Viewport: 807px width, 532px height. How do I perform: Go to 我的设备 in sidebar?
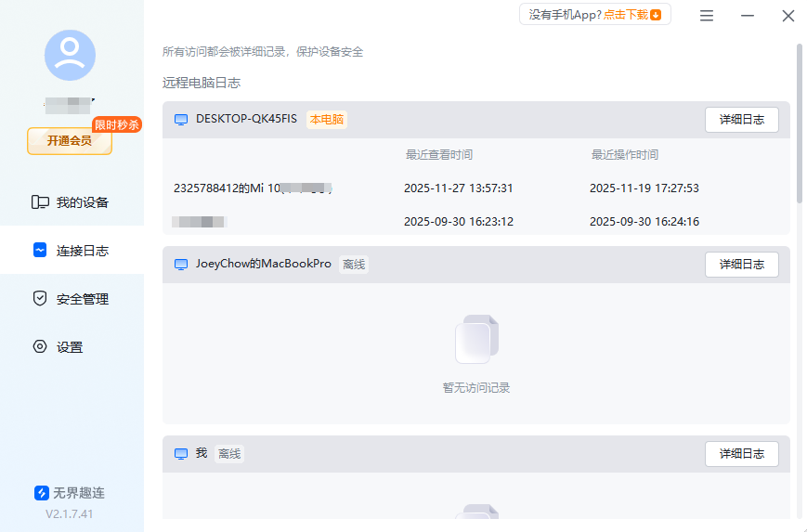click(x=72, y=202)
